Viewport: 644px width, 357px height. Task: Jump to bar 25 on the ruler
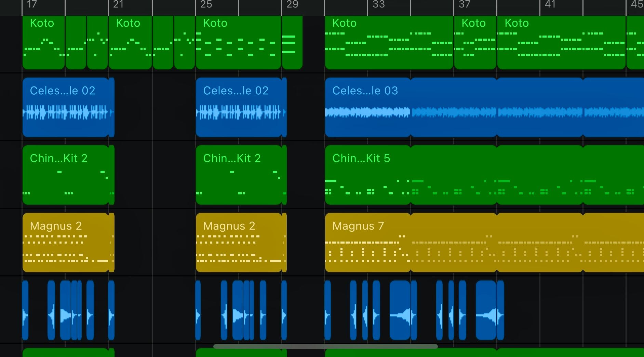206,5
